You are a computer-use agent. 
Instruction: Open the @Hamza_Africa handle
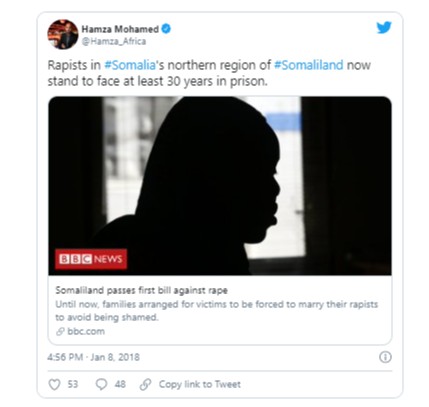point(114,41)
